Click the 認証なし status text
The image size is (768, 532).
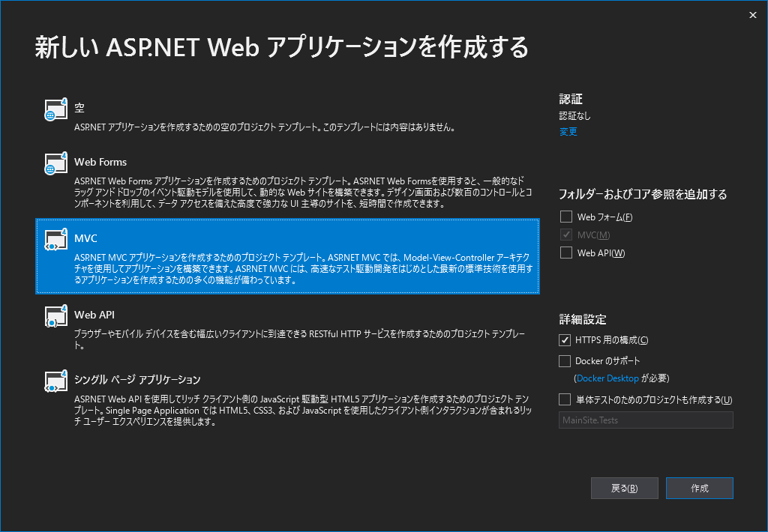click(x=575, y=116)
